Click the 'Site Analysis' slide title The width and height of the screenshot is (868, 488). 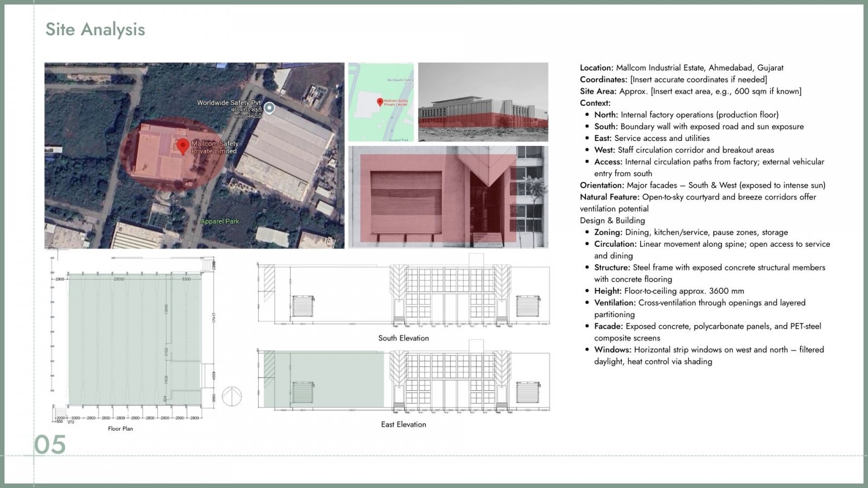pos(95,29)
